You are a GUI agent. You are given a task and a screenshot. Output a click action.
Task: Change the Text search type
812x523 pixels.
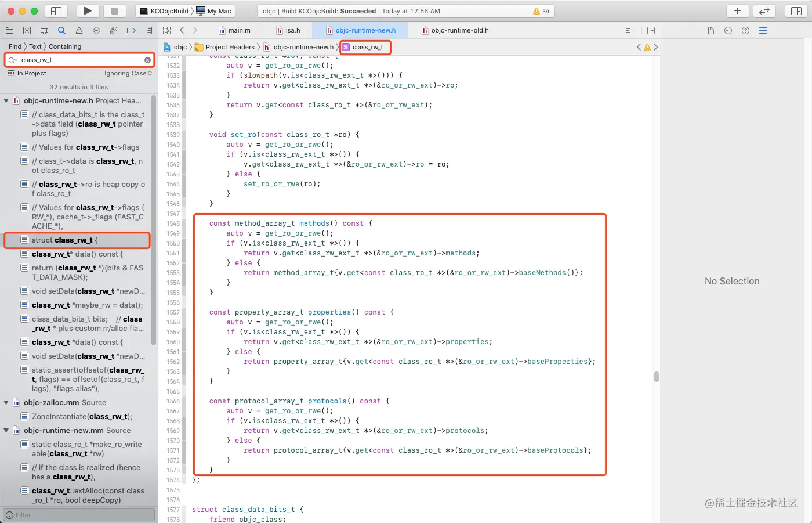[35, 46]
